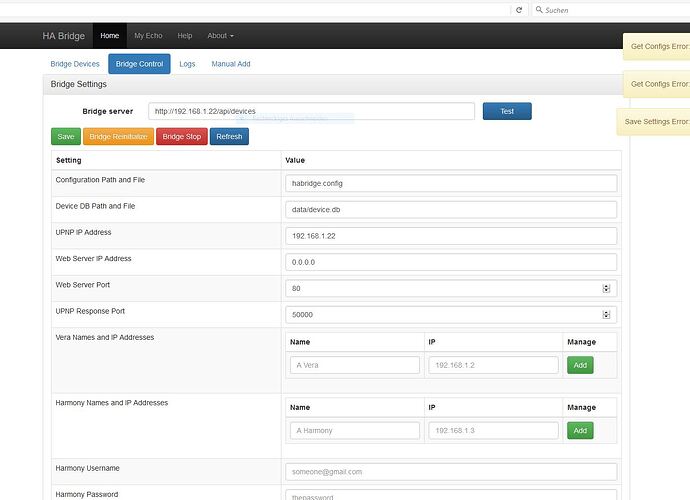Add the Vera entry with Add button
690x500 pixels.
579,365
